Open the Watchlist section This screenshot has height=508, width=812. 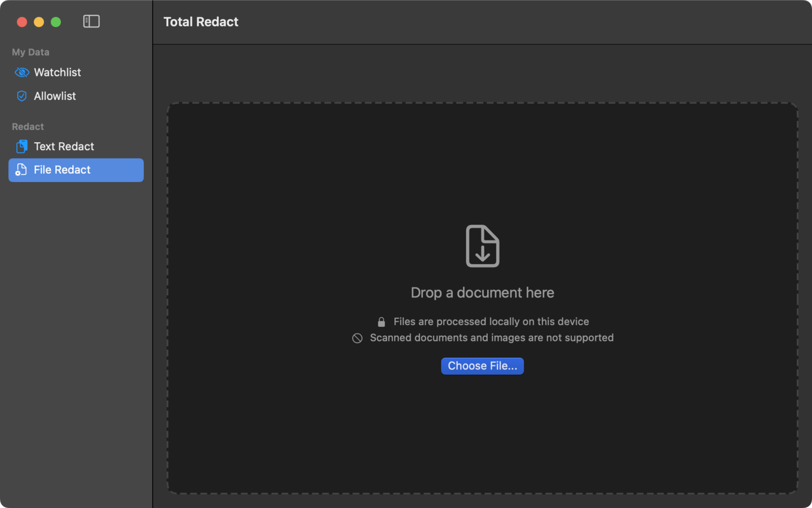click(x=76, y=72)
